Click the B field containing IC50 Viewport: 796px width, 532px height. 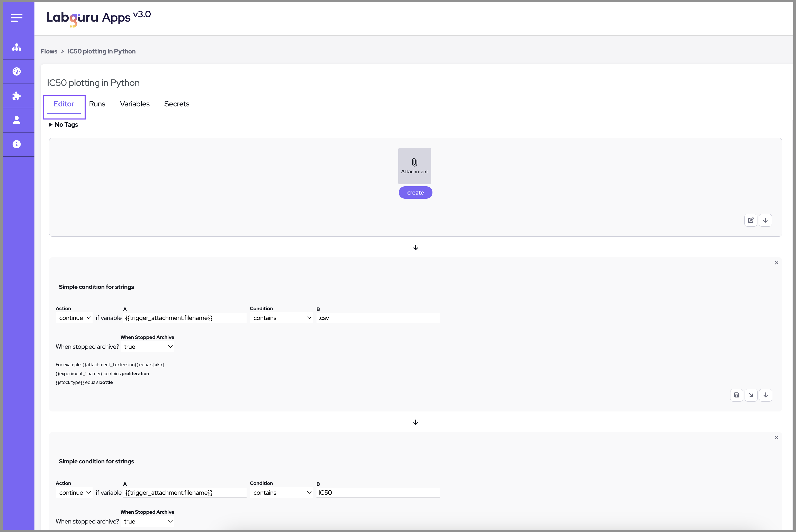377,493
